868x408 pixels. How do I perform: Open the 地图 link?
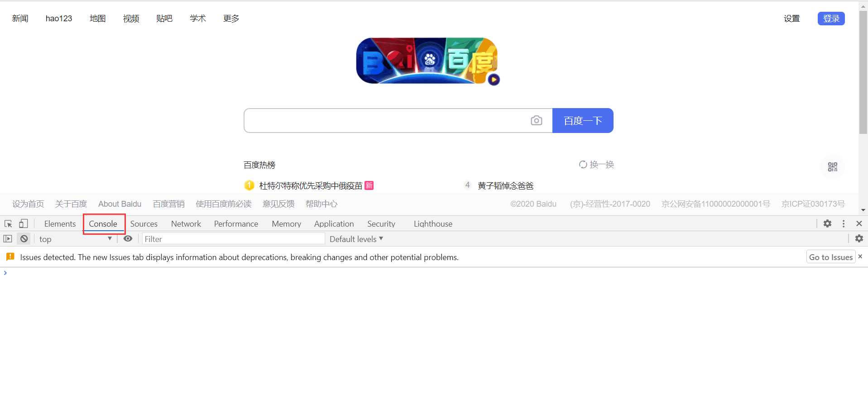click(98, 19)
